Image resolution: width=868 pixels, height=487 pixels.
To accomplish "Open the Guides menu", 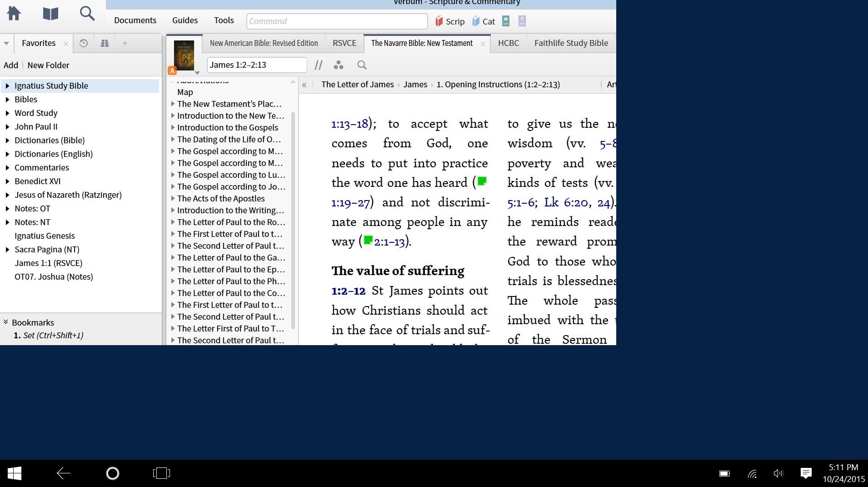I will (x=185, y=20).
